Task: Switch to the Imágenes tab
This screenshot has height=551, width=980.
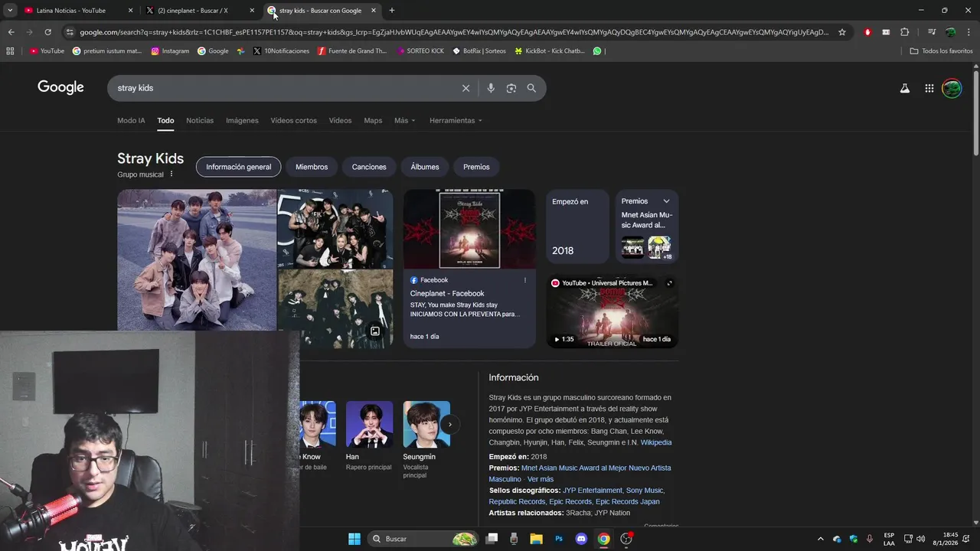Action: pos(242,120)
